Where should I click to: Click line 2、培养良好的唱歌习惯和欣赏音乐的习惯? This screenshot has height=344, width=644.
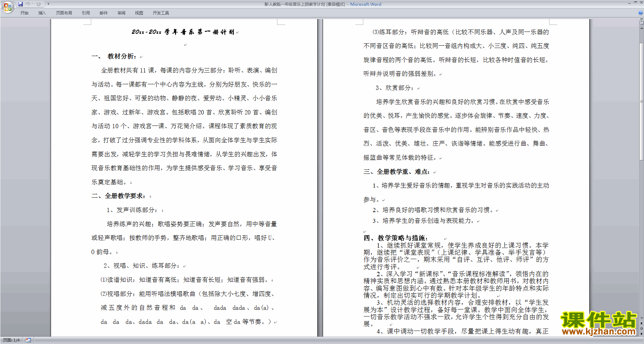coord(433,210)
